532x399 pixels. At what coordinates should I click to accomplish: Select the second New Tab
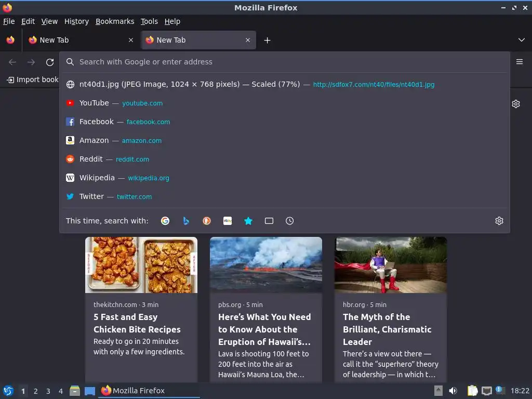[x=198, y=40]
